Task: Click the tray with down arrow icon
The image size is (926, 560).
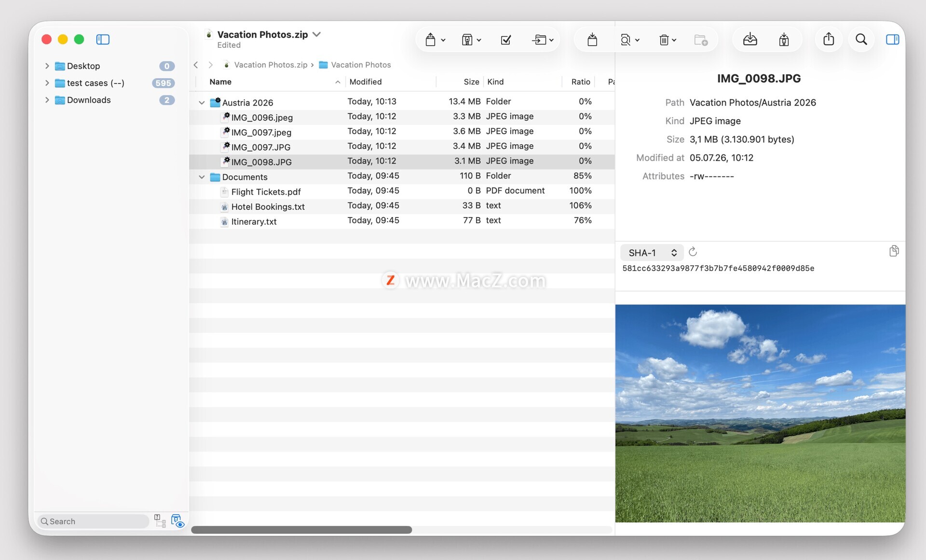Action: tap(750, 39)
